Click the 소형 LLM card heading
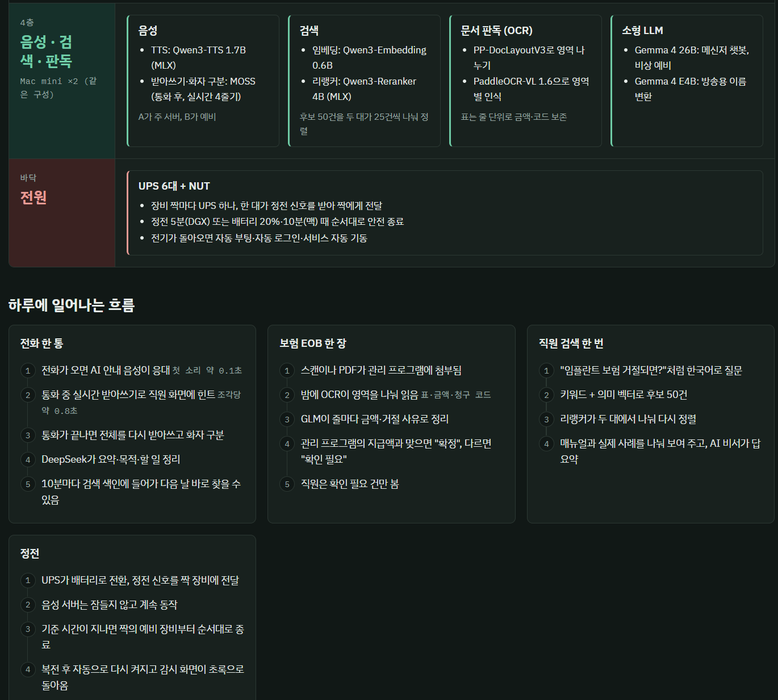This screenshot has height=700, width=778. pyautogui.click(x=642, y=31)
